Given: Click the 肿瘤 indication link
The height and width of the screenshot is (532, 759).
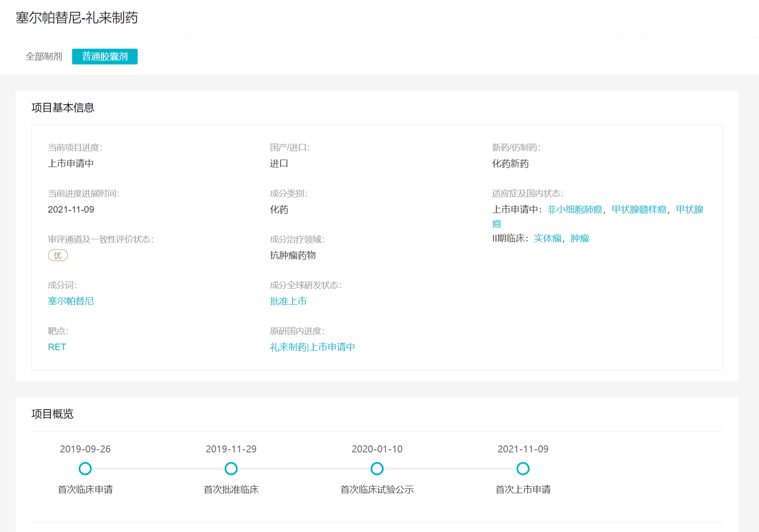Looking at the screenshot, I should coord(579,238).
